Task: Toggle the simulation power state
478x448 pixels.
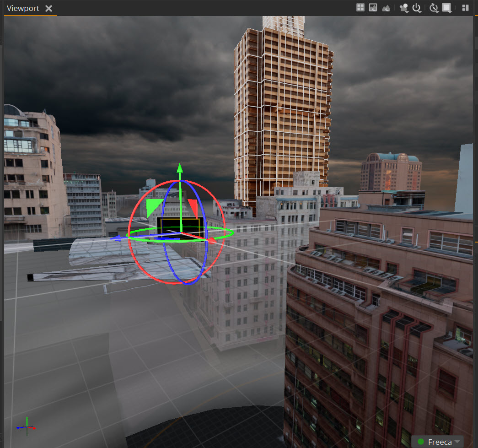Action: pyautogui.click(x=417, y=7)
